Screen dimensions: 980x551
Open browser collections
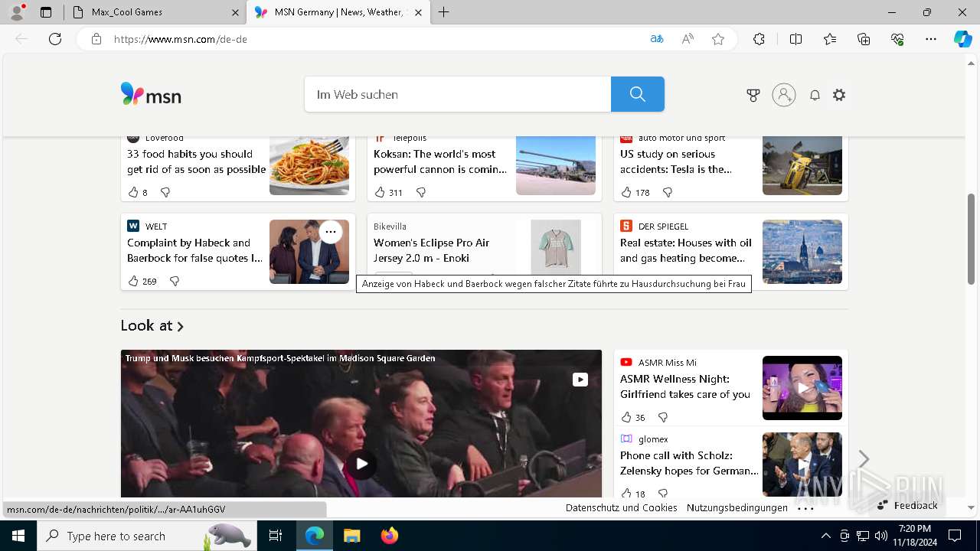point(864,39)
